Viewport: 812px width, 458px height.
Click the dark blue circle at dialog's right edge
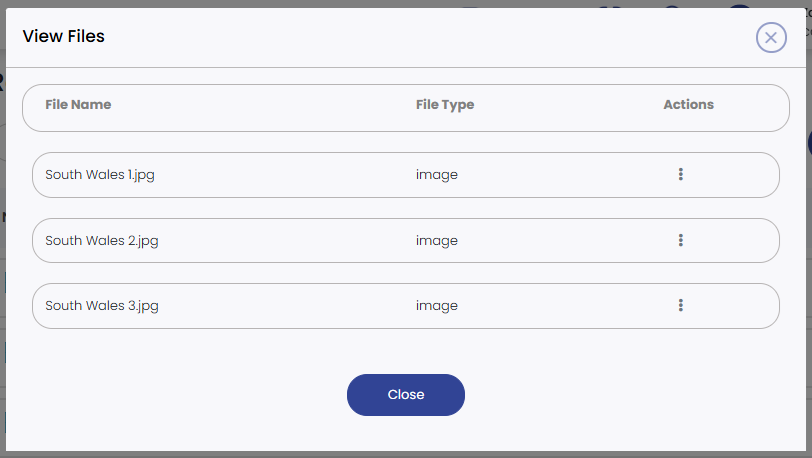click(809, 143)
